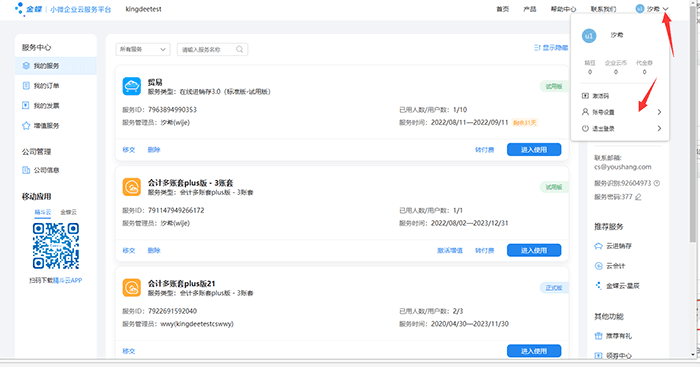Click the 显示隐藏 toggle link
This screenshot has height=367, width=700.
tap(551, 47)
